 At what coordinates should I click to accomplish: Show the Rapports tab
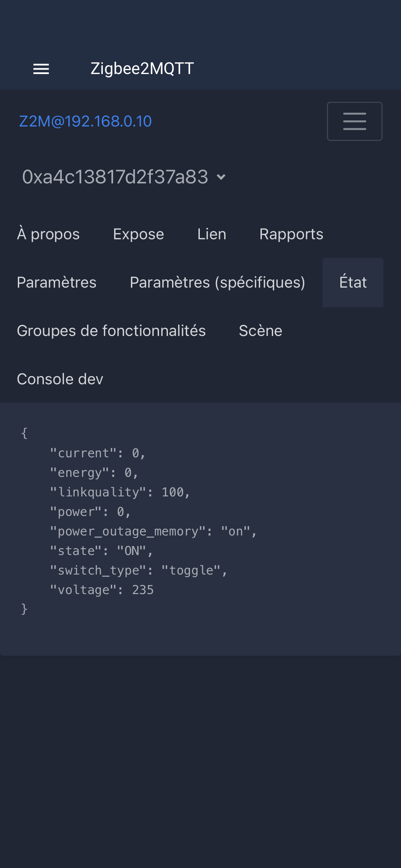291,234
